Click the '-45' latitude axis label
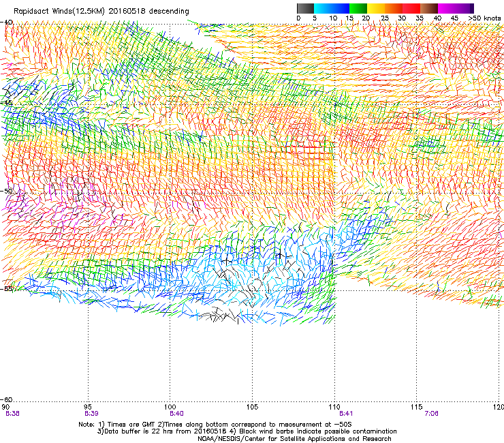Screen dimensions: 504x443 point(6,103)
